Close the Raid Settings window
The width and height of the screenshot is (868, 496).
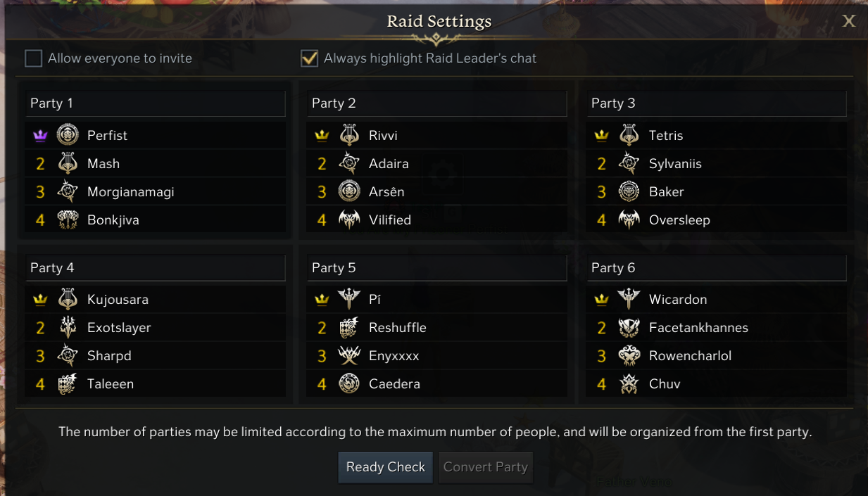(849, 21)
